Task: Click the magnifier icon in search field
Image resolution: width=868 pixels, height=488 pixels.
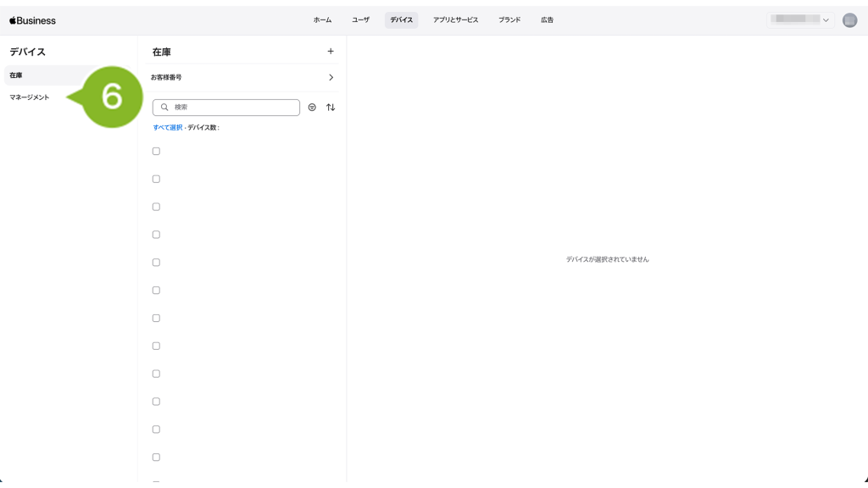Action: 164,108
